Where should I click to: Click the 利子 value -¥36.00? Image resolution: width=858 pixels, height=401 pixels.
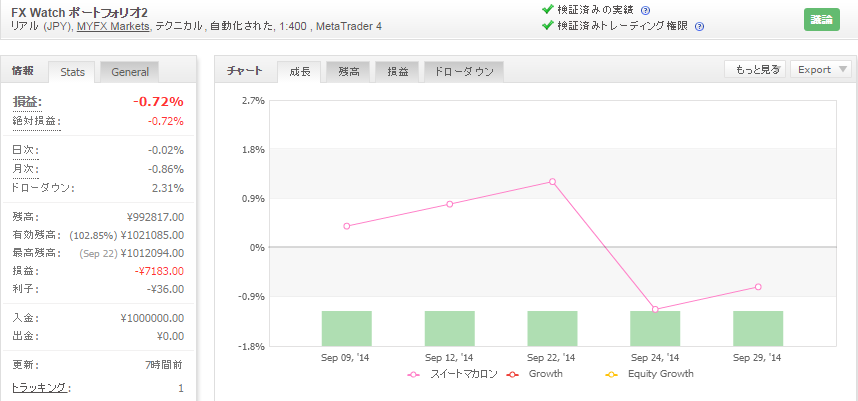coord(167,289)
